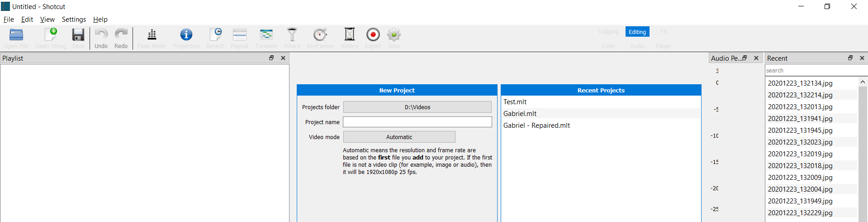Screen dimensions: 868x222
Task: Open the History hourglass icon
Action: [x=350, y=34]
